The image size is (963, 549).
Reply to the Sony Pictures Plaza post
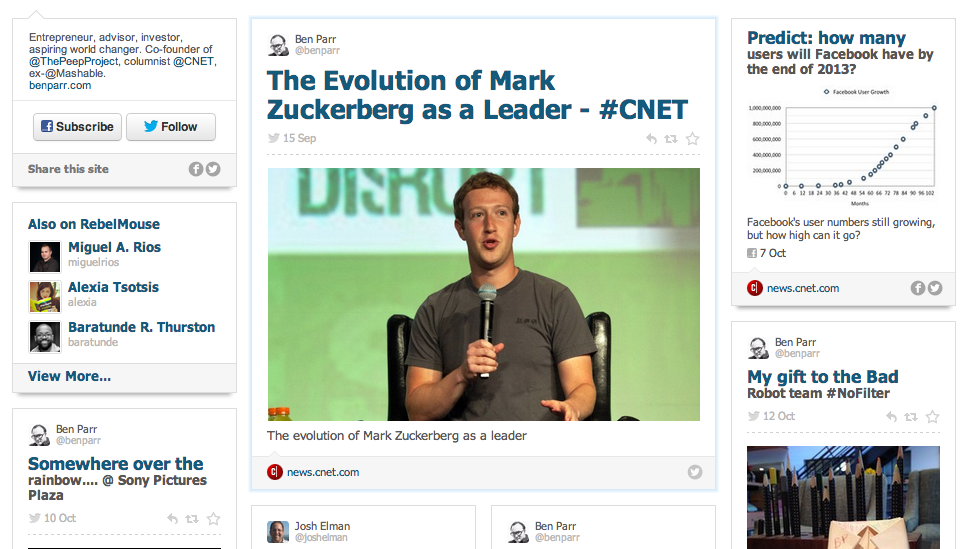[x=172, y=519]
